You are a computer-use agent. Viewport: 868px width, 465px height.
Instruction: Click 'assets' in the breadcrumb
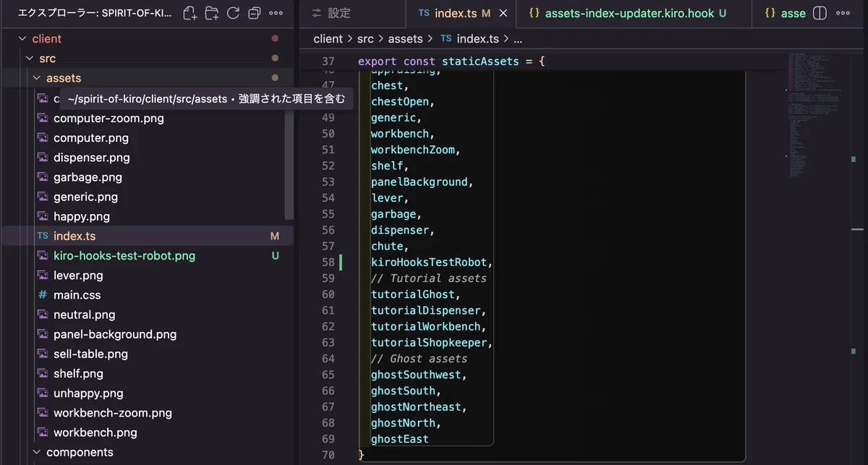pyautogui.click(x=405, y=39)
